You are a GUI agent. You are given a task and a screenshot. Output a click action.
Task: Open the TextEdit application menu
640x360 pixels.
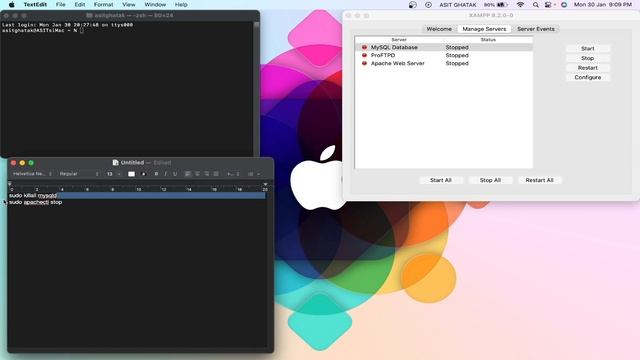(35, 5)
